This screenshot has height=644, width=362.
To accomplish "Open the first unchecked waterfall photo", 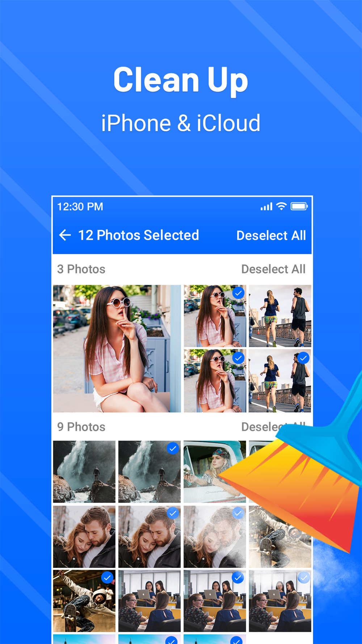I will coord(84,472).
